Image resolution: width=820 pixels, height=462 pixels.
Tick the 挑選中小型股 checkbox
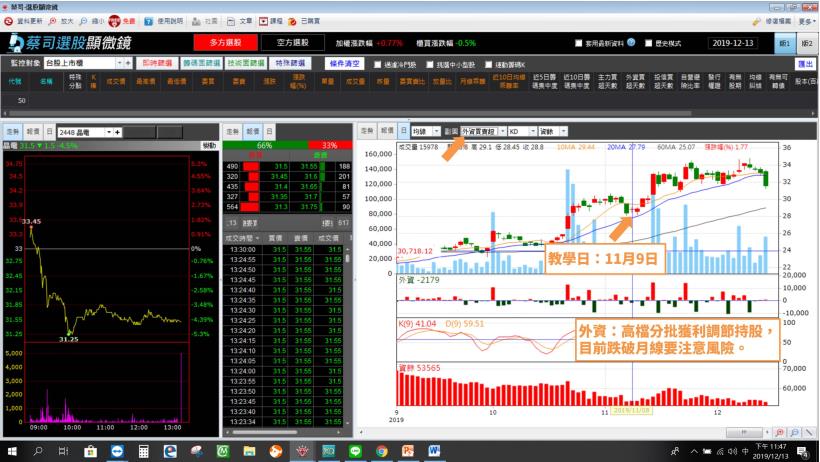(429, 64)
